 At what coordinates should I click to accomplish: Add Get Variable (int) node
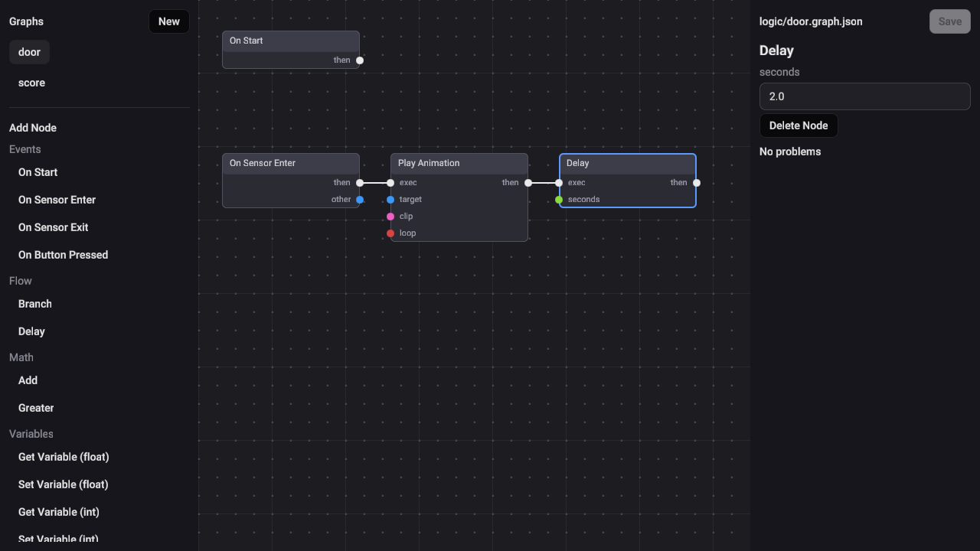59,512
